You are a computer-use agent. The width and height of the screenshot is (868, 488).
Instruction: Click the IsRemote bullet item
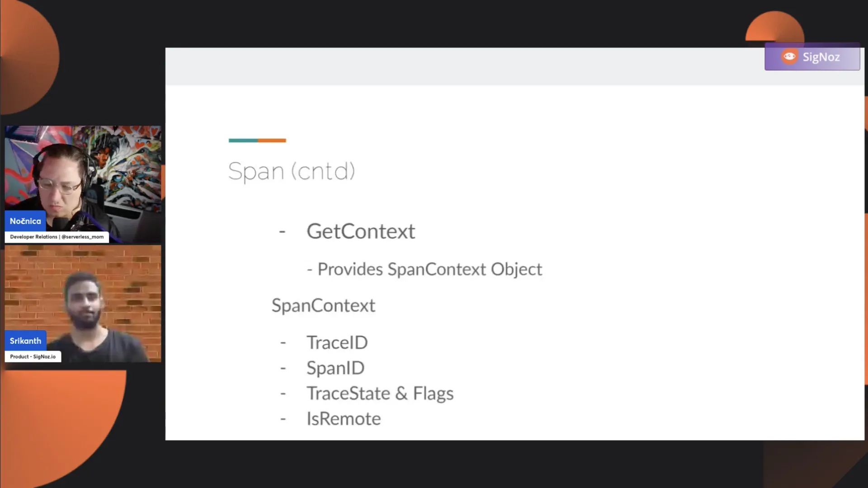pyautogui.click(x=344, y=419)
